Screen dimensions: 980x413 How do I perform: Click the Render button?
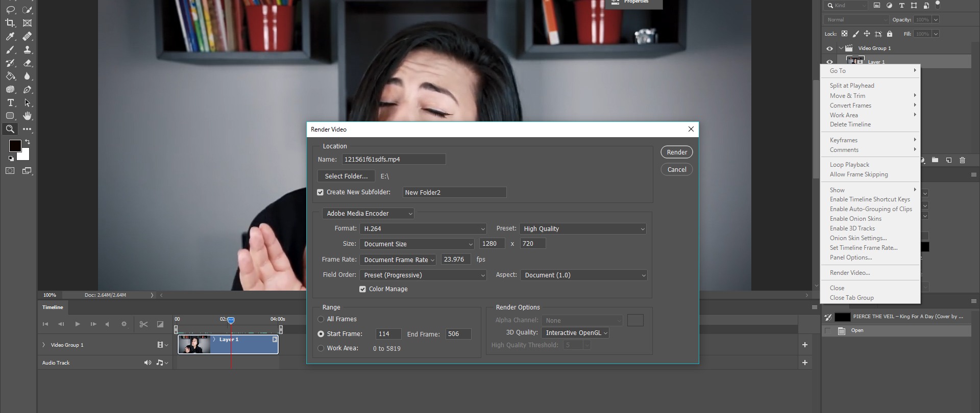pos(676,152)
